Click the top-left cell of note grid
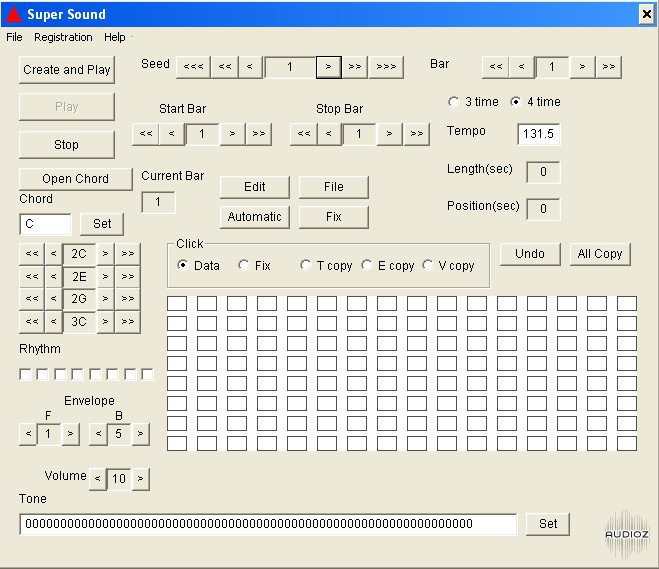659x569 pixels. (177, 303)
